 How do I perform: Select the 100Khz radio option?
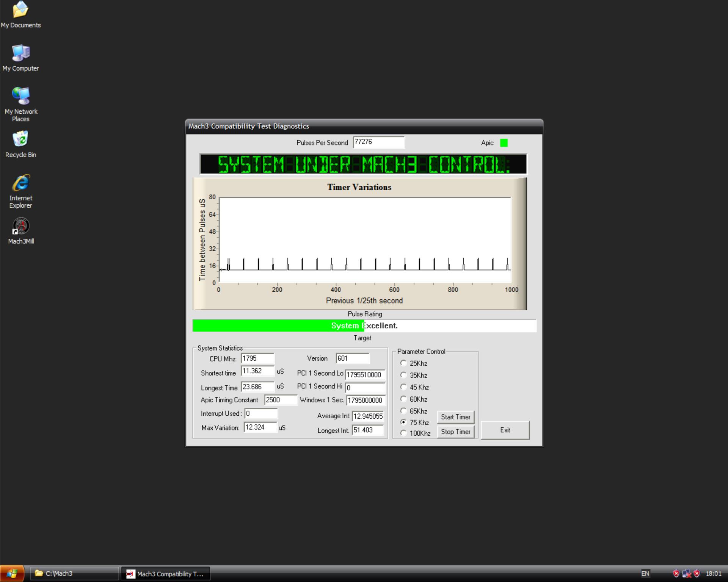point(403,433)
